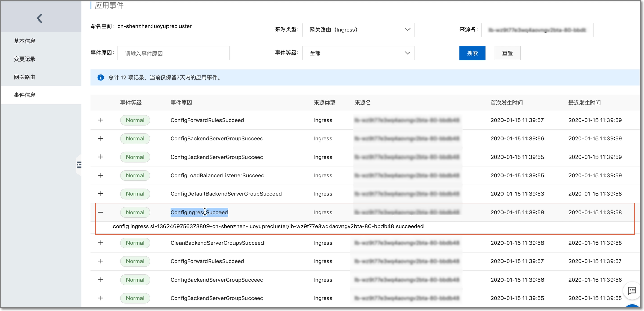Expand ConfigBackendServerGroupSucceed row first seen 11:39:56, latest 11:39:59
Viewport: 644px width, 311px height.
point(100,139)
